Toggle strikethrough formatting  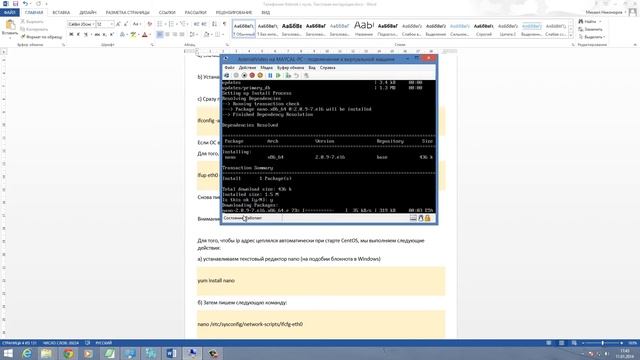[x=97, y=35]
